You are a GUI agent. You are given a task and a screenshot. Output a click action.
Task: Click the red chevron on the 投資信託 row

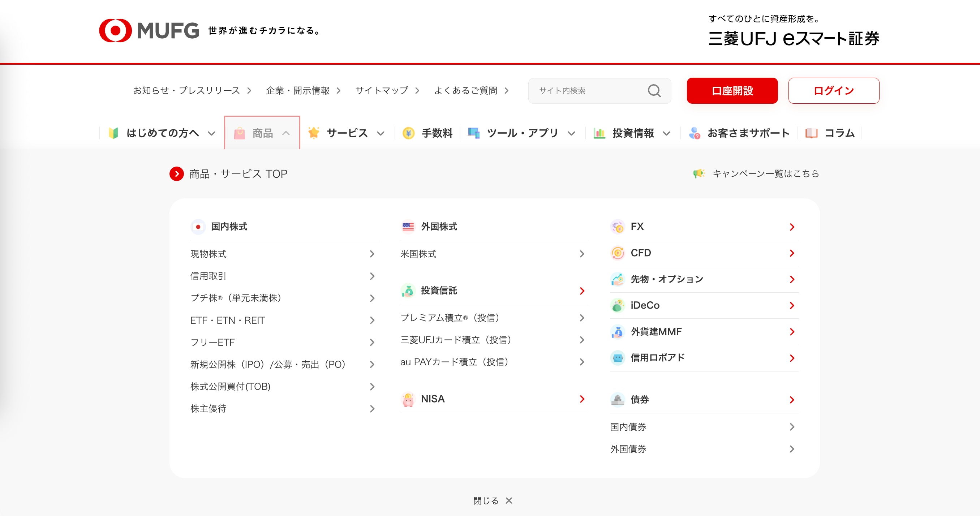click(582, 291)
